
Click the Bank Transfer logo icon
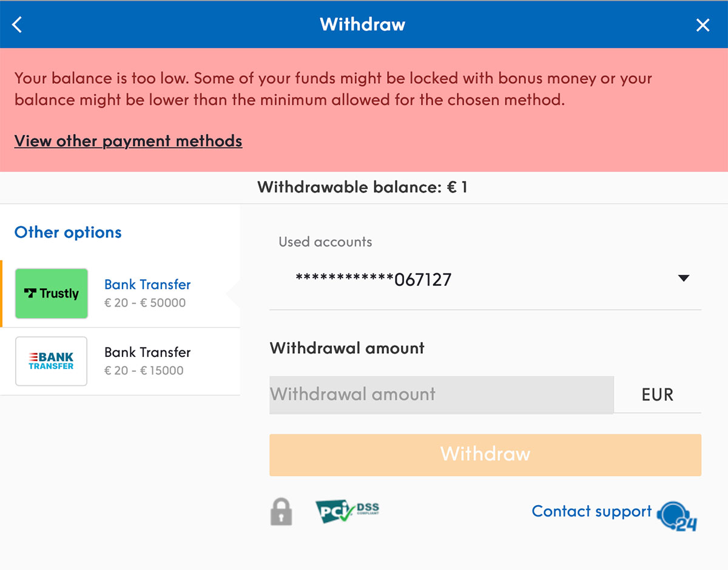(52, 361)
